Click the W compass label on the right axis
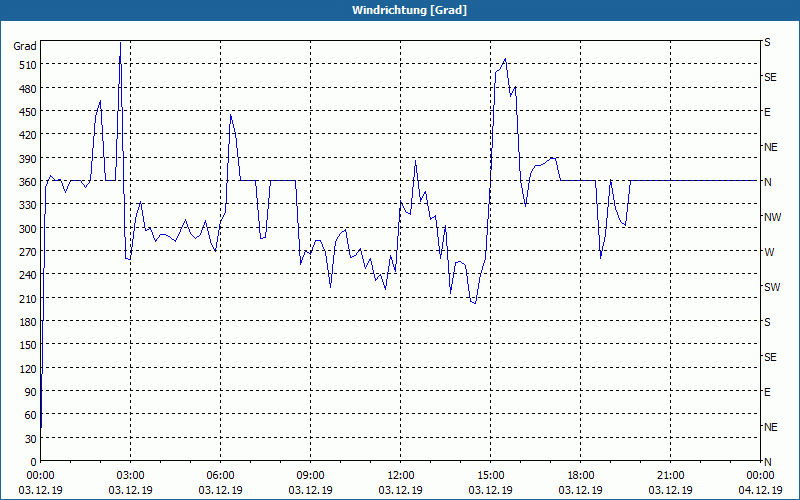The width and height of the screenshot is (800, 500). [x=769, y=252]
